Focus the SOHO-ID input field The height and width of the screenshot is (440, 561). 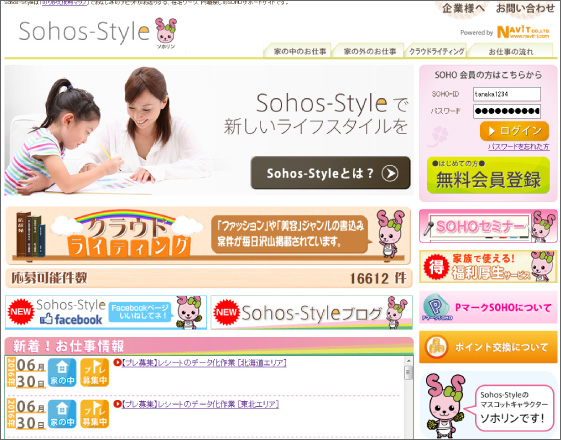point(506,94)
